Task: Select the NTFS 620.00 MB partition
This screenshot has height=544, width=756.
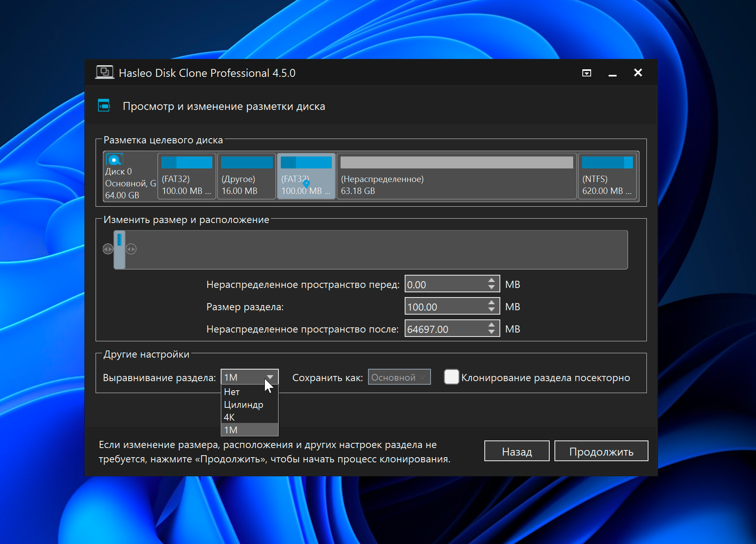Action: [608, 176]
